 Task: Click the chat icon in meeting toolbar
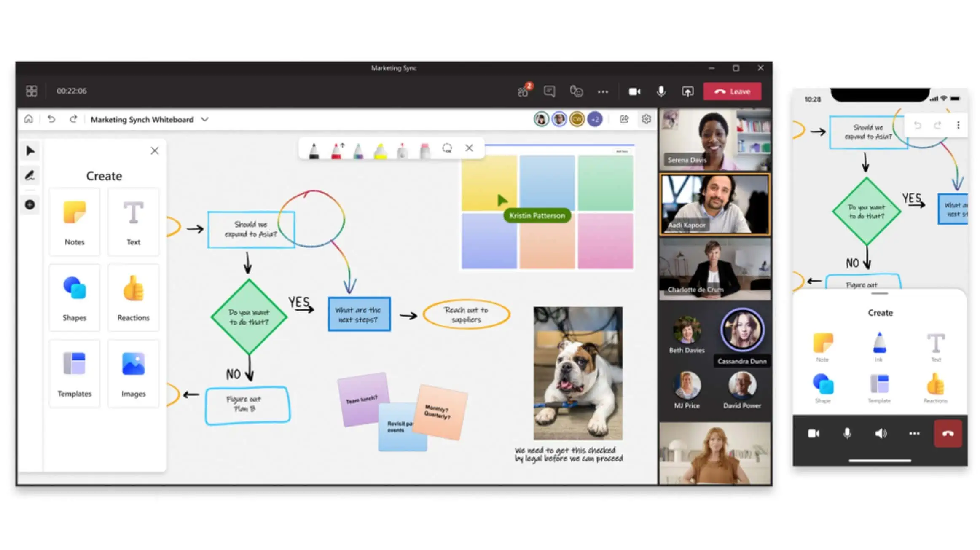pos(550,91)
